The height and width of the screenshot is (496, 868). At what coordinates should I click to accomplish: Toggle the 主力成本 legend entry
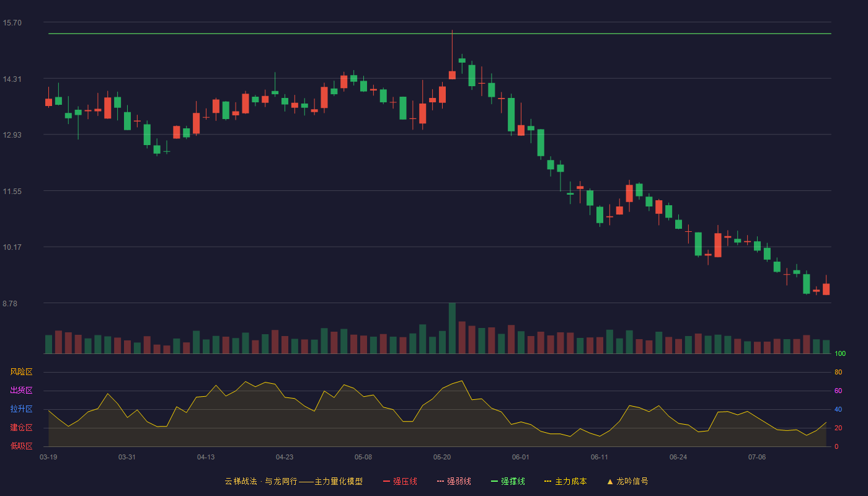(565, 481)
